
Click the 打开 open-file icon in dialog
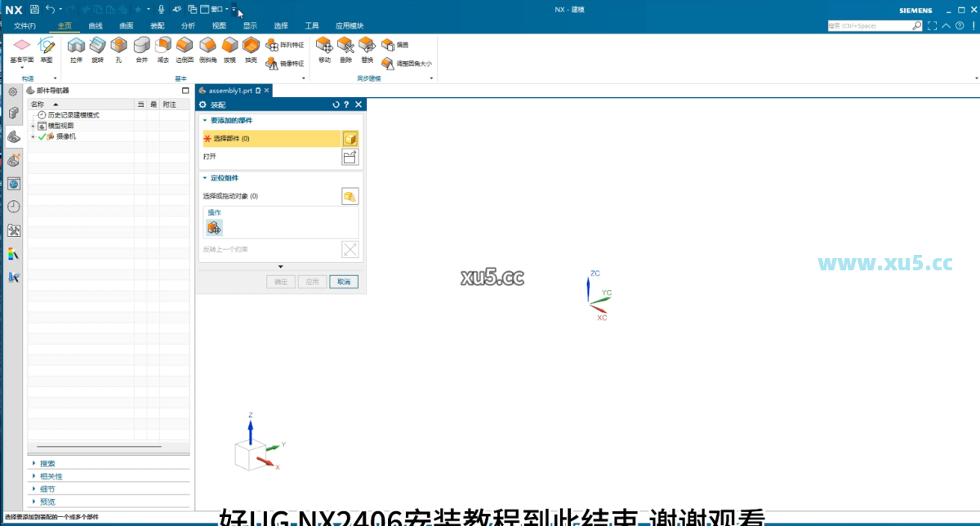point(350,157)
